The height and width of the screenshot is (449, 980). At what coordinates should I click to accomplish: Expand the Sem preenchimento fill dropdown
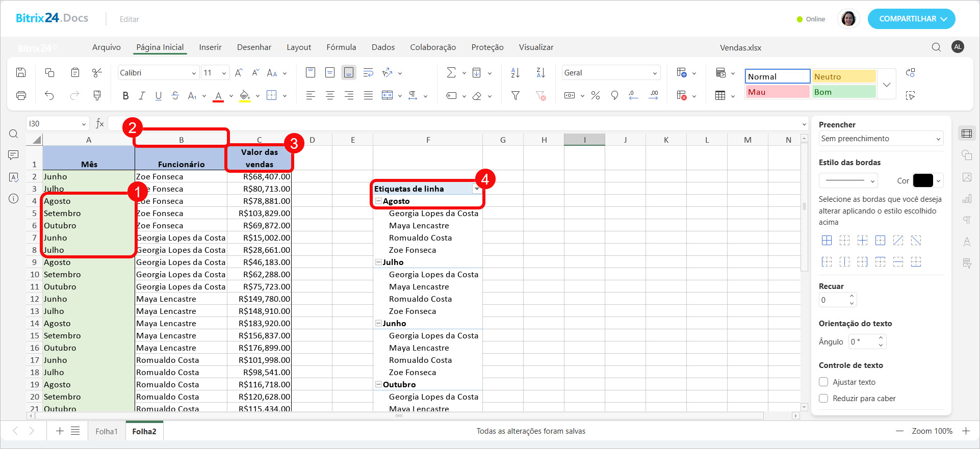point(881,139)
